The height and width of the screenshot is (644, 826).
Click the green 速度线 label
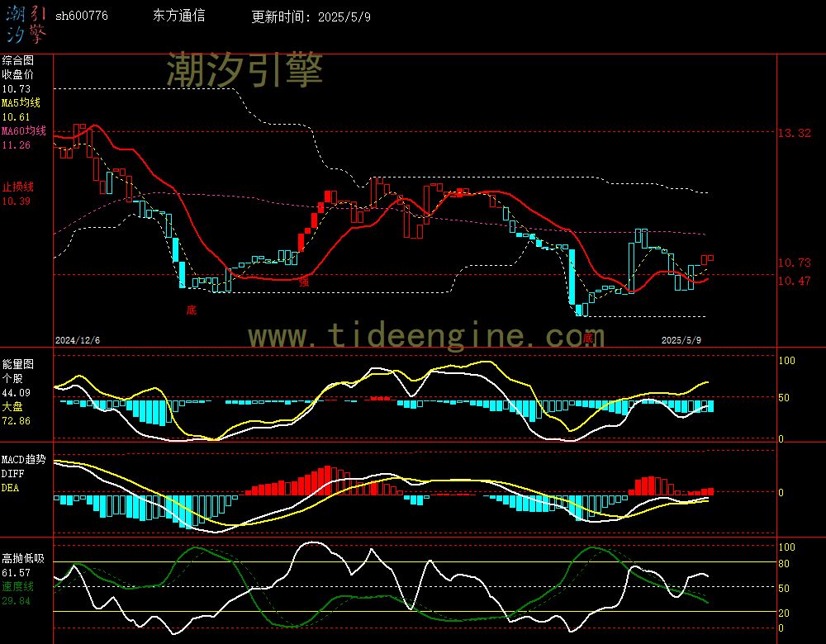tap(18, 586)
